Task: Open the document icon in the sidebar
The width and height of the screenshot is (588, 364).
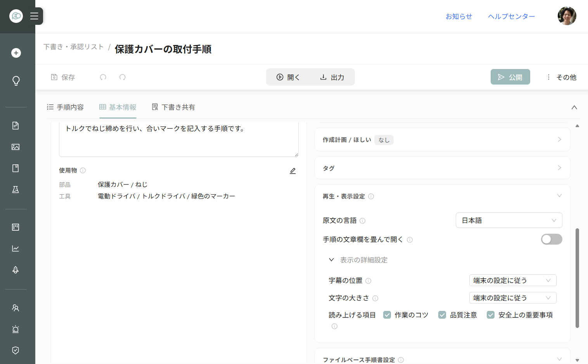Action: pyautogui.click(x=16, y=126)
